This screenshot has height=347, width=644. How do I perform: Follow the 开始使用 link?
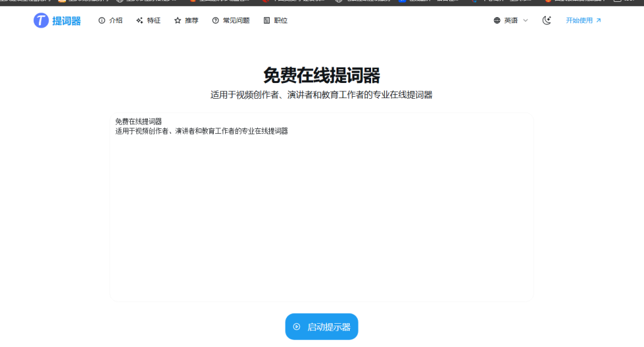pyautogui.click(x=579, y=21)
